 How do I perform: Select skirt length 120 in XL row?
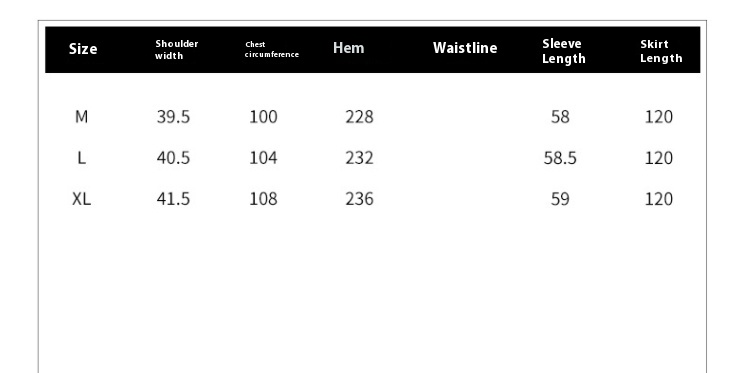[659, 199]
